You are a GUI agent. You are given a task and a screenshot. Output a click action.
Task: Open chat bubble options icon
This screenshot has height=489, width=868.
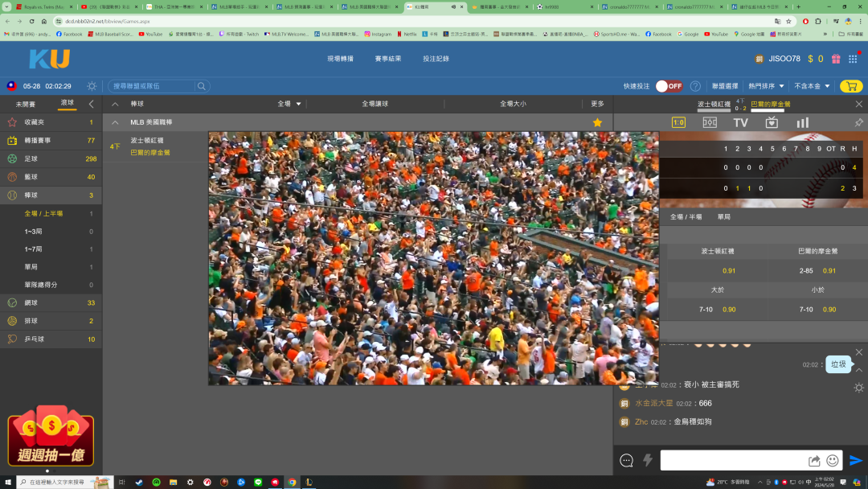point(626,460)
